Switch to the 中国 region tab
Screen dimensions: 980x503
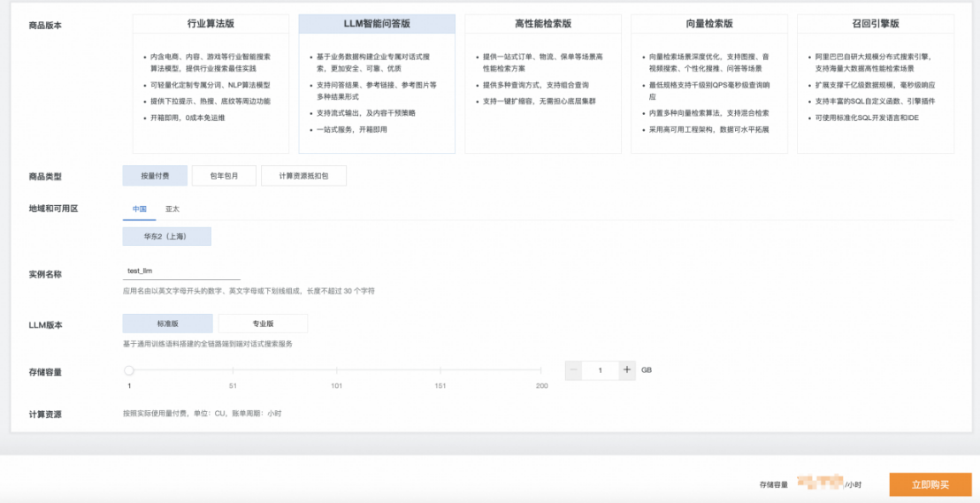(140, 210)
